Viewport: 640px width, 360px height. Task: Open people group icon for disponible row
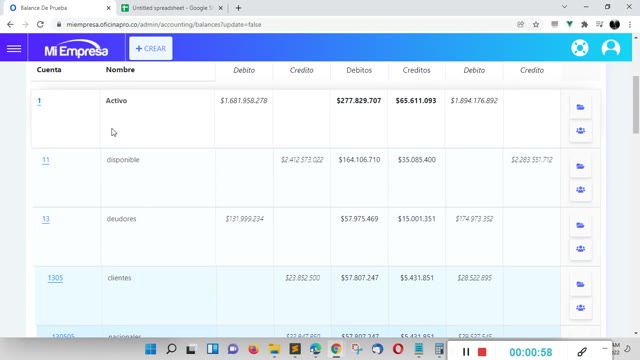click(580, 190)
